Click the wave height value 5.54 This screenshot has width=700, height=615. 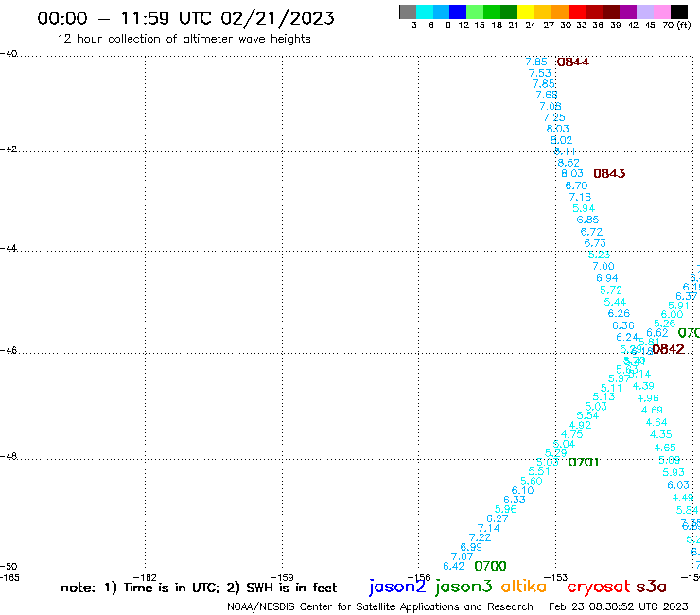click(x=587, y=415)
